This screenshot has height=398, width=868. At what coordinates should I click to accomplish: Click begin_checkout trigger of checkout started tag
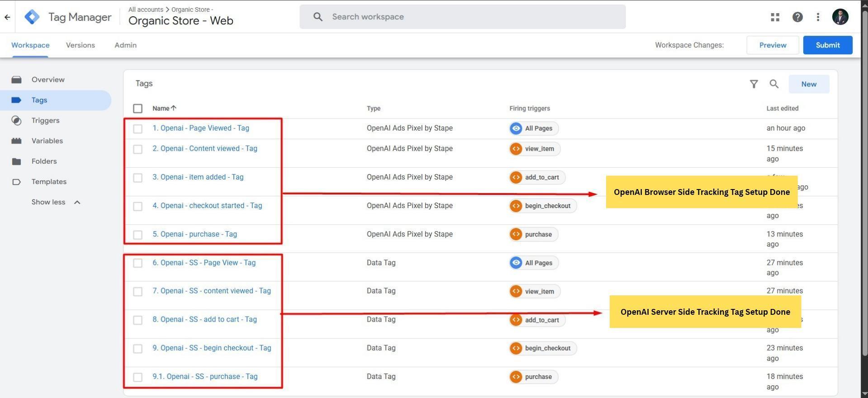543,206
